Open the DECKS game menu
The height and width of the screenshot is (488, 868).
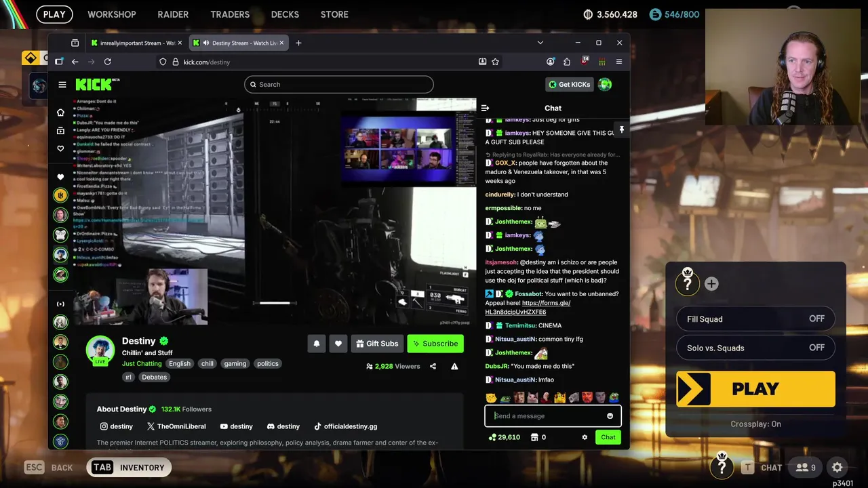pos(285,14)
